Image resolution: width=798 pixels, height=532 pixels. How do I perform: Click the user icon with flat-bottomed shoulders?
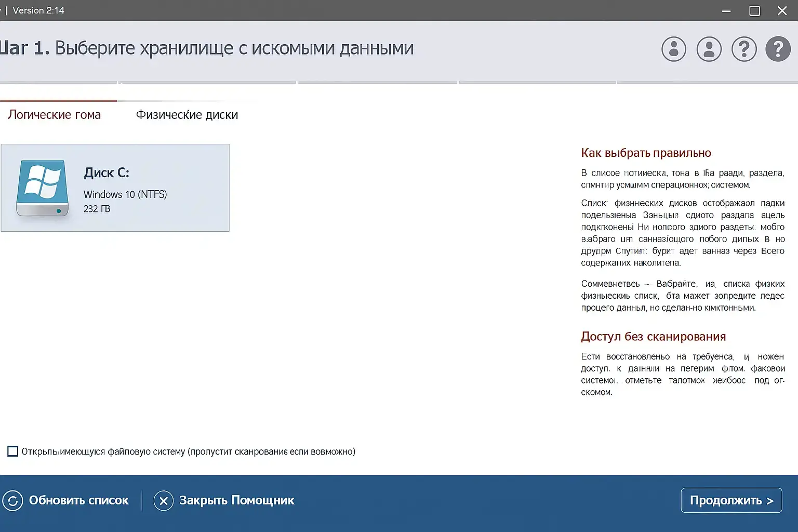709,49
